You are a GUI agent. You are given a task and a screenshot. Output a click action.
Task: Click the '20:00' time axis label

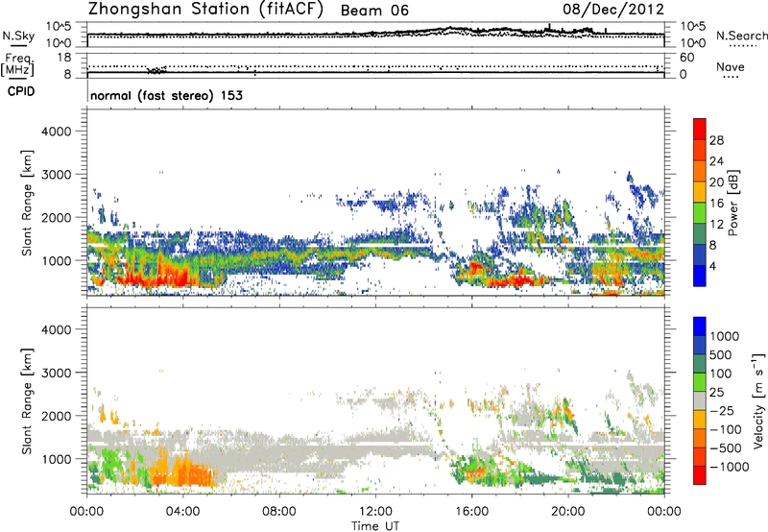pos(568,512)
